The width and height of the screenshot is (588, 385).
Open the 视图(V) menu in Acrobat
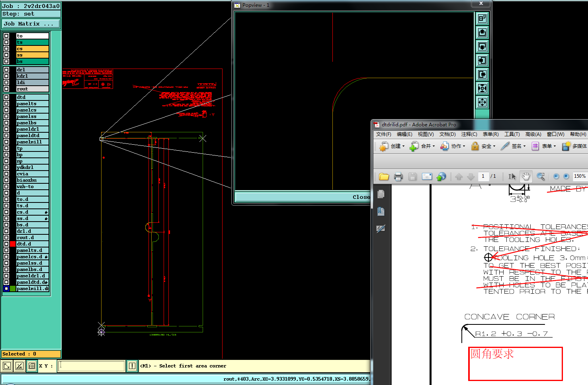click(x=426, y=134)
